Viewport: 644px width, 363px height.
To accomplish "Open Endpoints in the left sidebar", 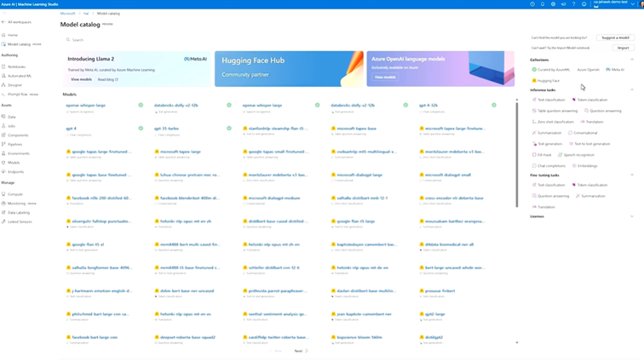I will 13,171.
